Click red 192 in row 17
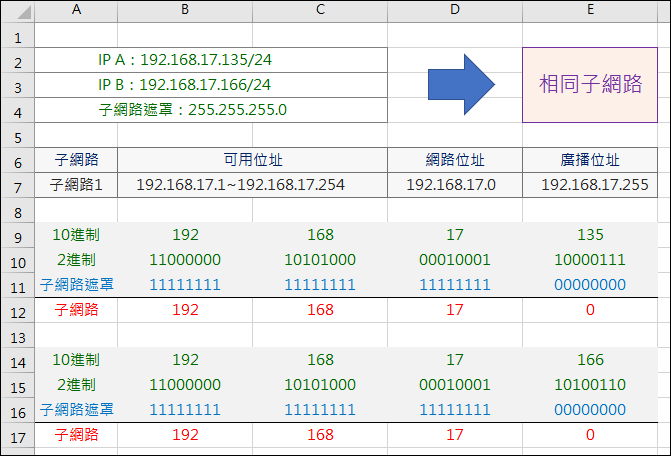Screen dimensions: 671x456 click(x=185, y=435)
